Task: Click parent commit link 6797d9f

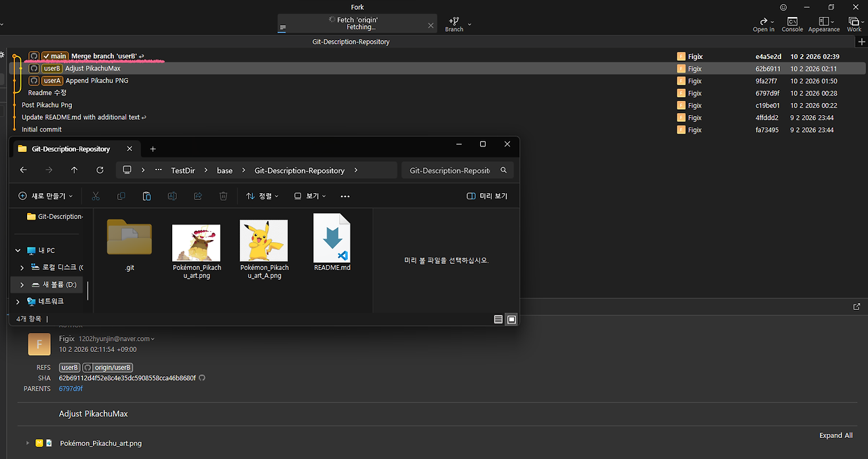Action: pyautogui.click(x=71, y=388)
